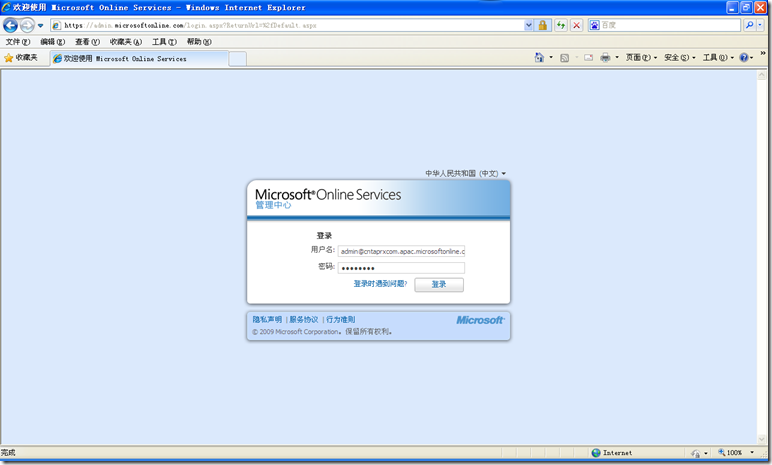The width and height of the screenshot is (772, 465).
Task: Open the 文件 menu
Action: click(x=18, y=42)
